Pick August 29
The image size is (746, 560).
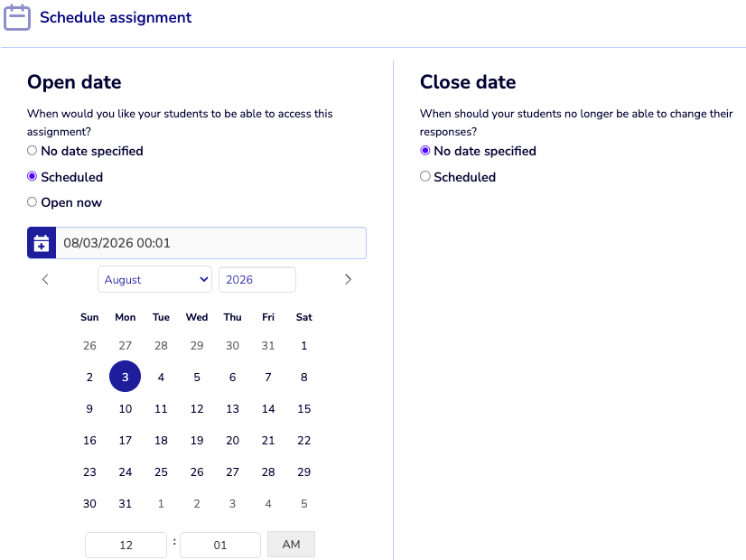pyautogui.click(x=304, y=472)
